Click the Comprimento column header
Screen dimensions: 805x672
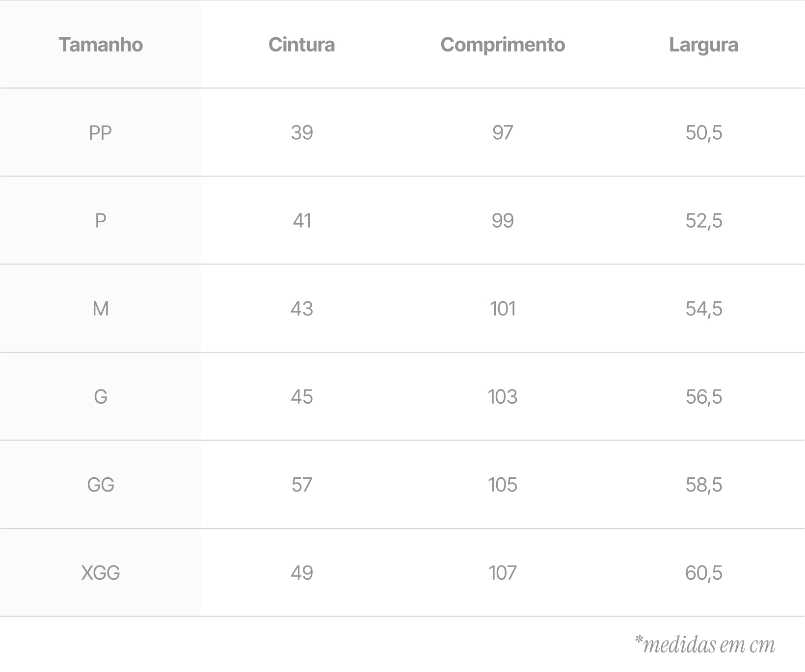(x=503, y=45)
